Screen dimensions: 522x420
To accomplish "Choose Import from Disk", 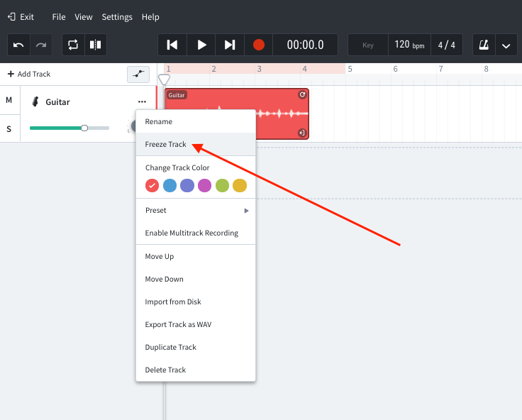I will point(196,302).
